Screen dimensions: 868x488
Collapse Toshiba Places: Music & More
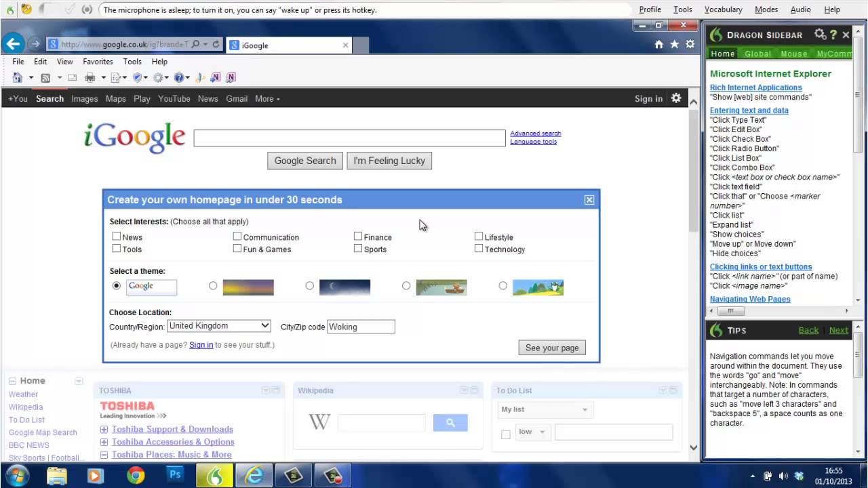click(104, 455)
